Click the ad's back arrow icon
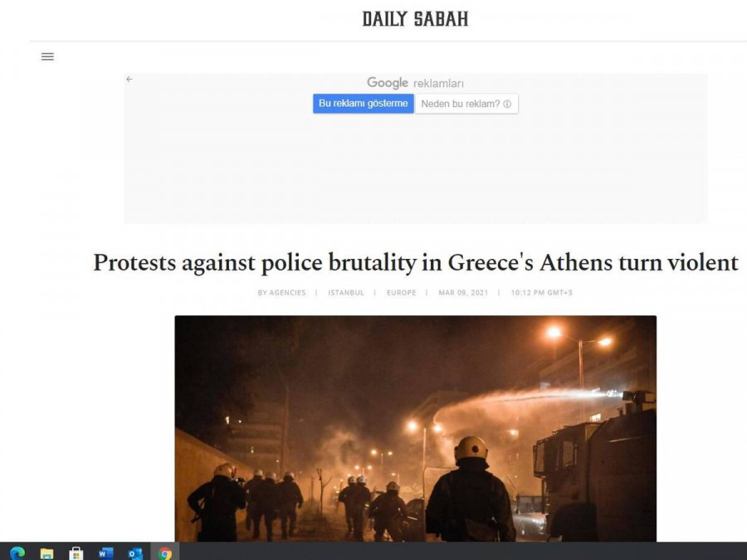747x560 pixels. click(129, 79)
